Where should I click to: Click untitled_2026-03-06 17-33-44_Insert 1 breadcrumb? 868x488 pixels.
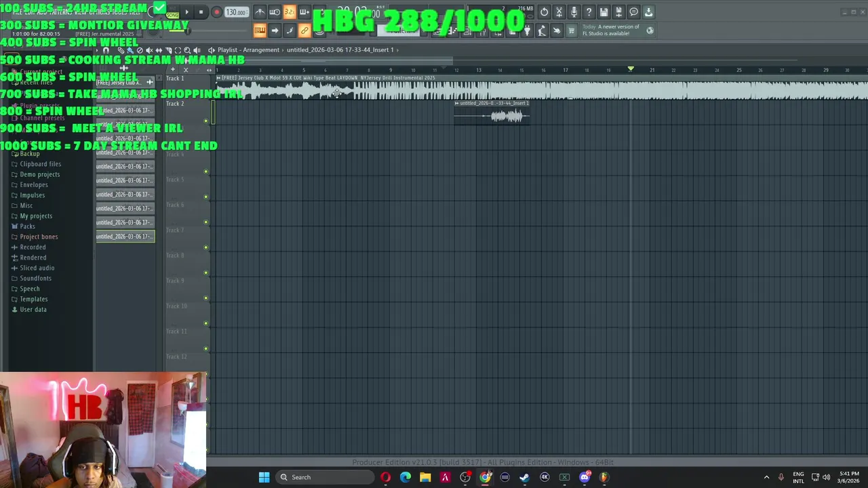340,50
